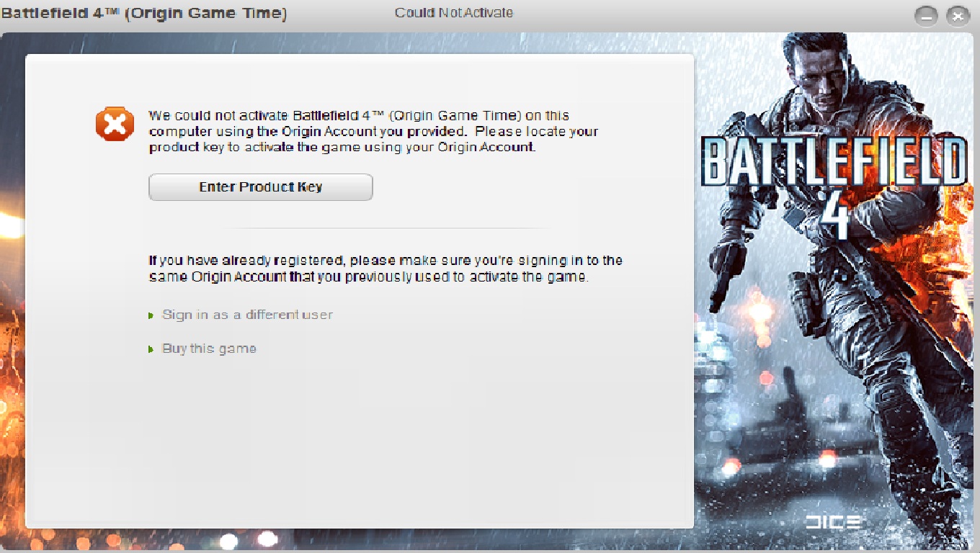
Task: Click the DICE logo on the artwork
Action: tap(833, 522)
